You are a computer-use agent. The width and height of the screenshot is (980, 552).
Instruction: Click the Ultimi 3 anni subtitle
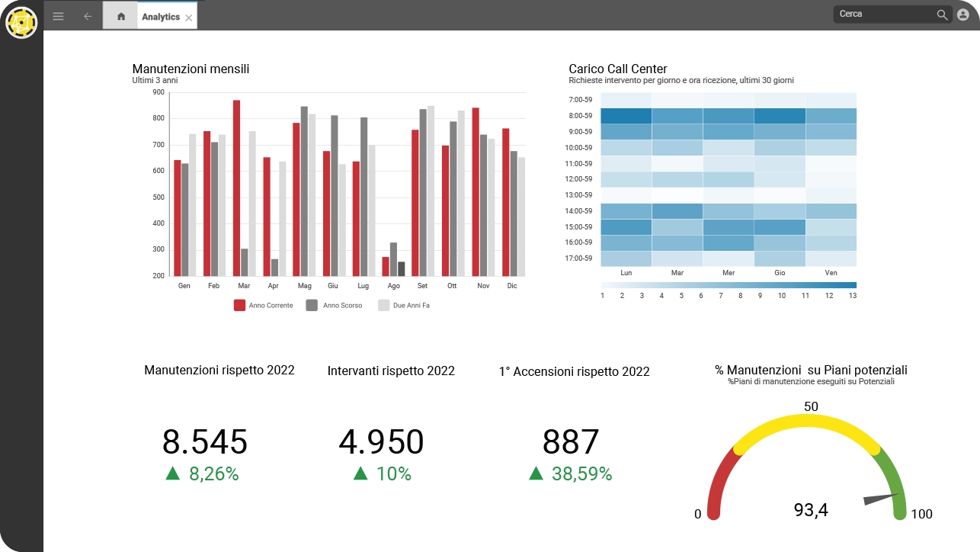pyautogui.click(x=155, y=80)
